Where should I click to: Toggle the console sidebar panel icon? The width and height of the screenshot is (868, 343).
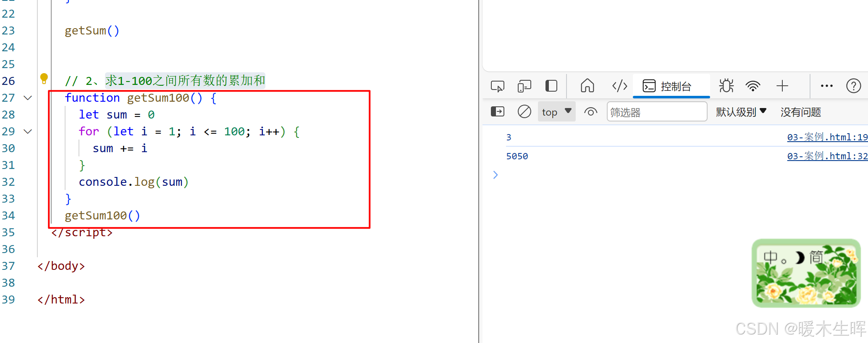tap(498, 111)
